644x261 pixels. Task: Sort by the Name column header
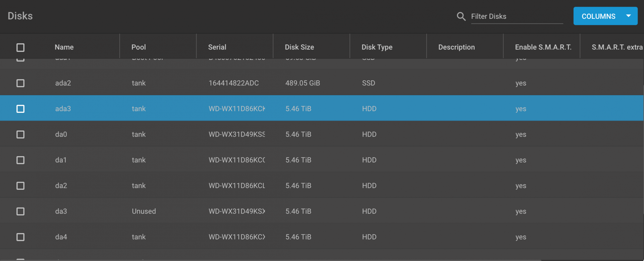click(64, 47)
